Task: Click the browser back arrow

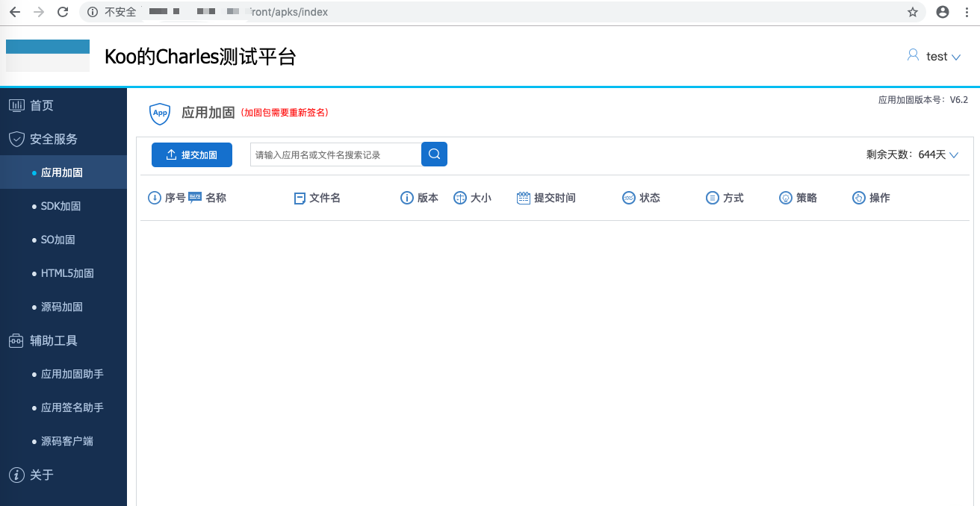Action: click(x=15, y=12)
